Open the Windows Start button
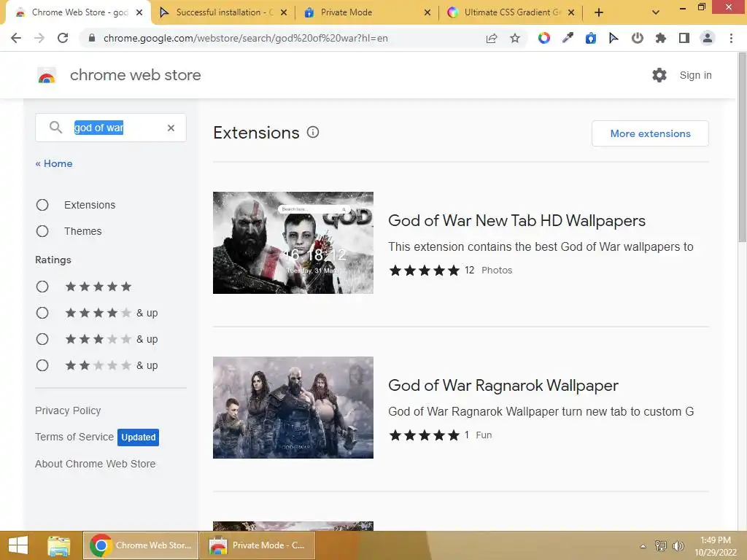Image resolution: width=747 pixels, height=560 pixels. point(18,545)
